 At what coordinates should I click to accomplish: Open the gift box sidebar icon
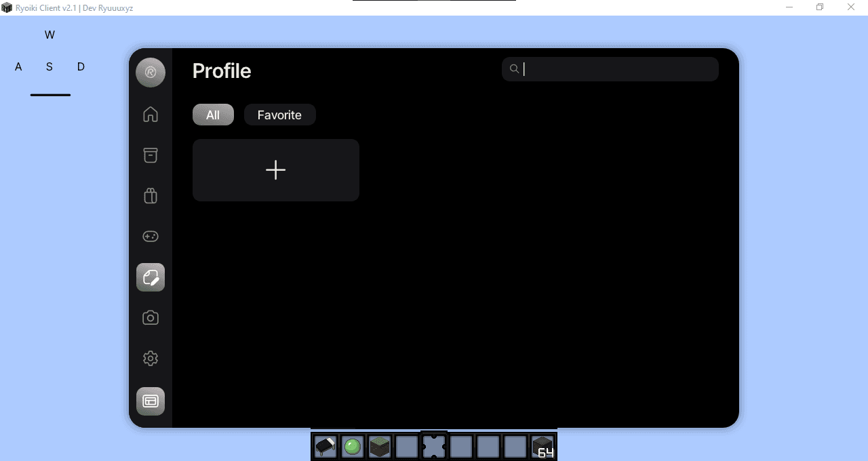pos(151,196)
